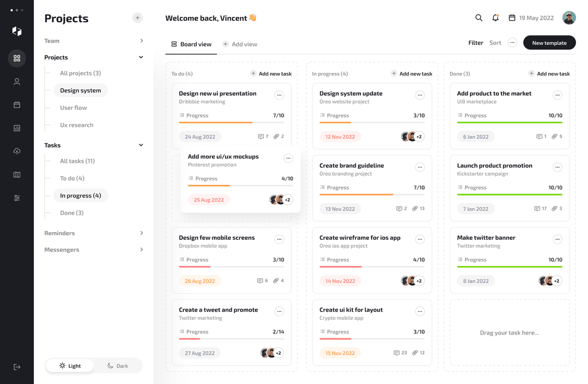Open the map icon in the sidebar

click(16, 174)
